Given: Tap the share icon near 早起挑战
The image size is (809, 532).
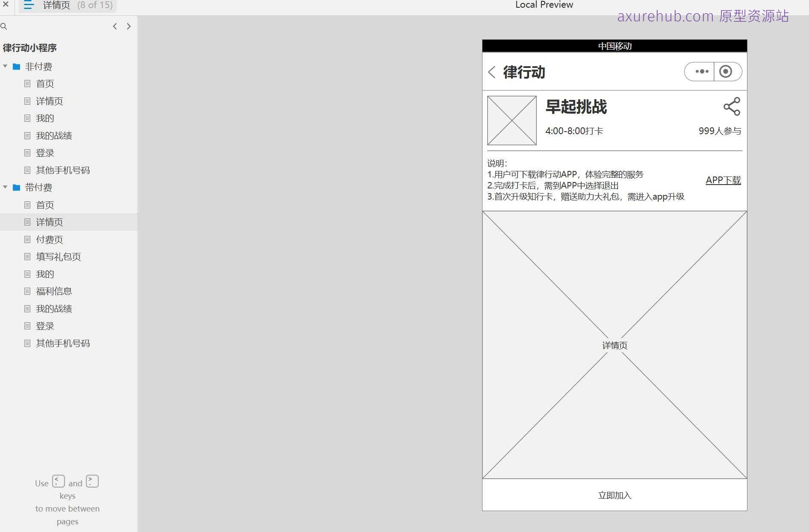Looking at the screenshot, I should pyautogui.click(x=732, y=106).
